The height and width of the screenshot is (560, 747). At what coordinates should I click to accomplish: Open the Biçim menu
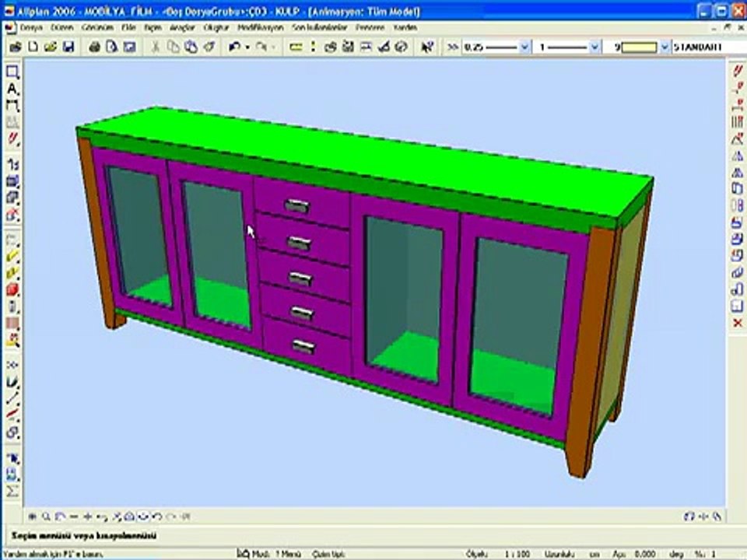click(153, 28)
